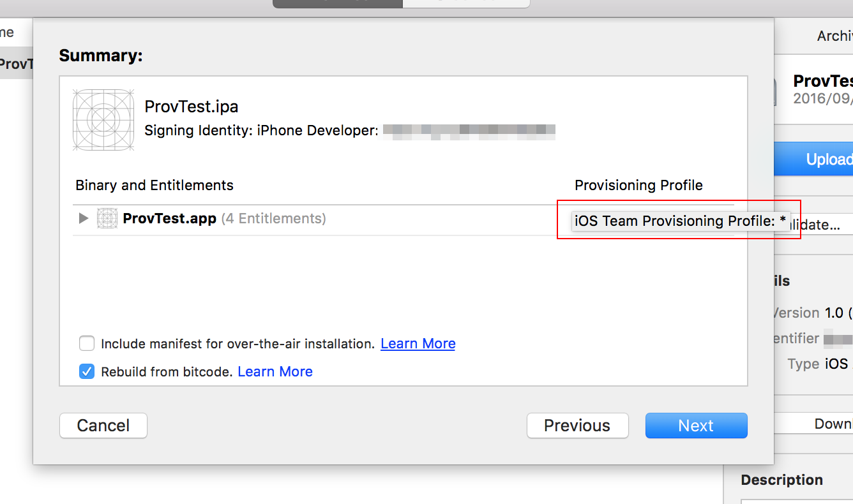
Task: Click the blue Upload button behind dialog
Action: [x=813, y=159]
